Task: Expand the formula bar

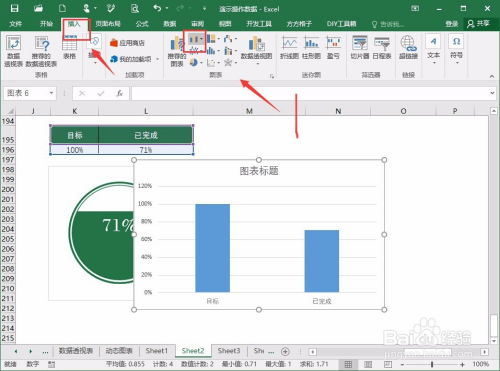Action: (492, 93)
